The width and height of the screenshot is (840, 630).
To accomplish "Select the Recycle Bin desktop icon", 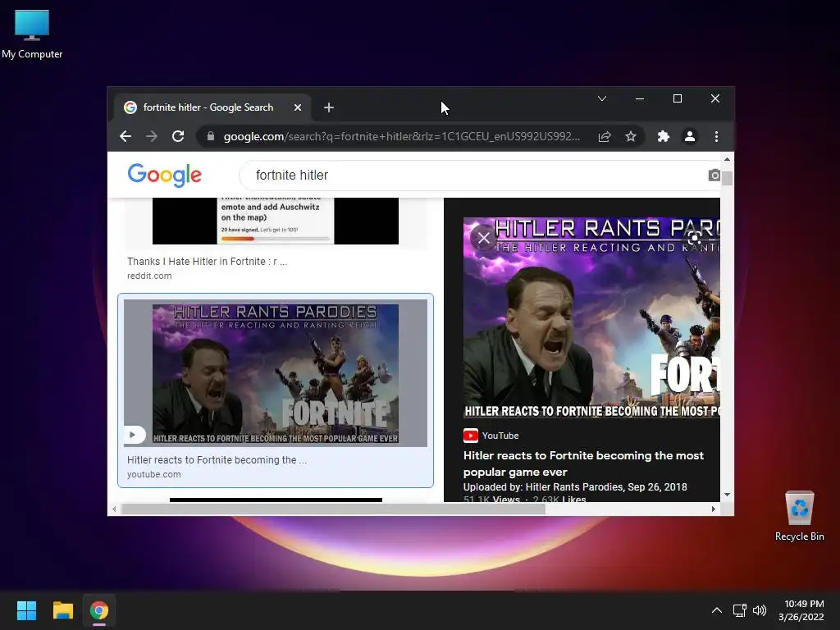I will [x=799, y=517].
